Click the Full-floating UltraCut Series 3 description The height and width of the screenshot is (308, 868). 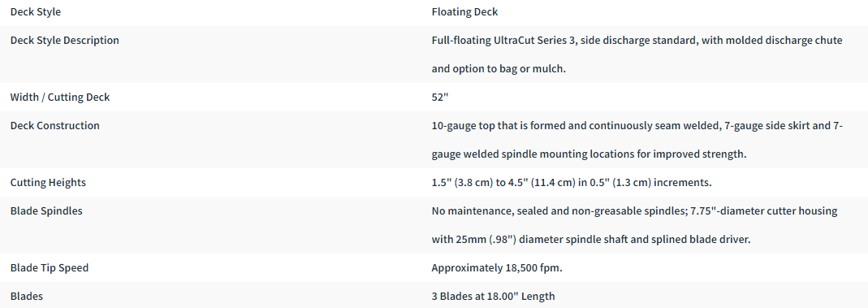click(637, 54)
